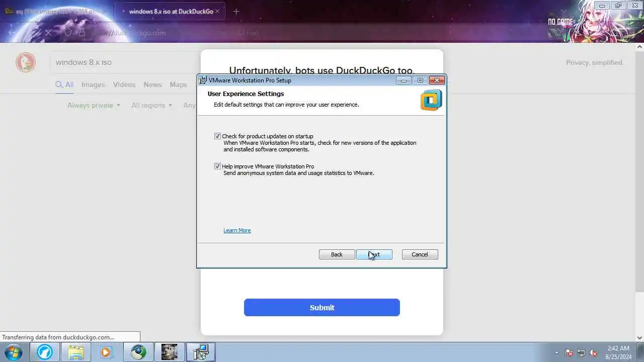644x362 pixels.
Task: Click the VMware Workstation logo in header
Action: click(431, 100)
